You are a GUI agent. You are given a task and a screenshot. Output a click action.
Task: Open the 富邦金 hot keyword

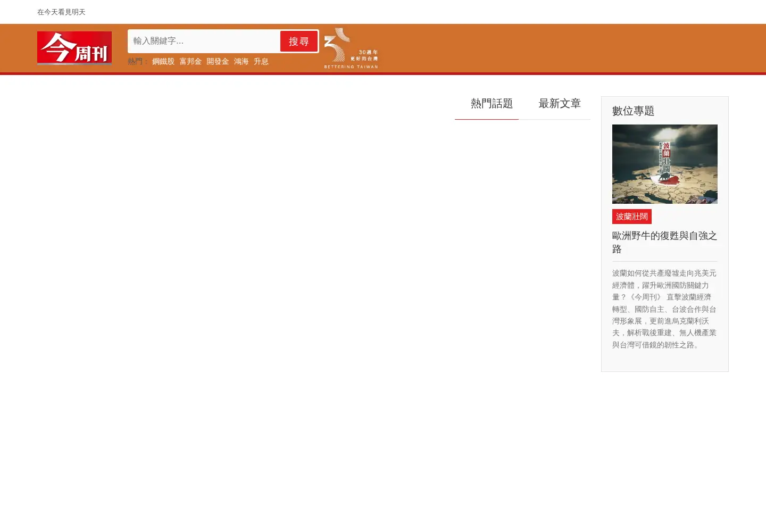(x=190, y=62)
